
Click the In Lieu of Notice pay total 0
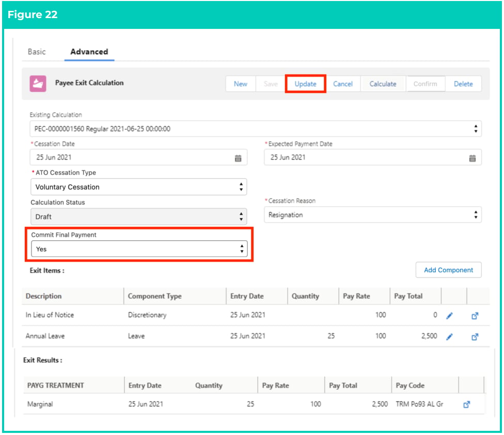click(435, 315)
